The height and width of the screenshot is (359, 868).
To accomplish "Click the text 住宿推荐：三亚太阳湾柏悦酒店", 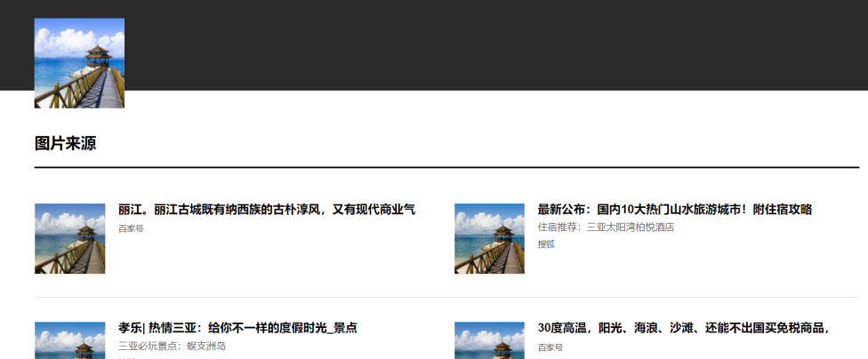I will tap(606, 227).
